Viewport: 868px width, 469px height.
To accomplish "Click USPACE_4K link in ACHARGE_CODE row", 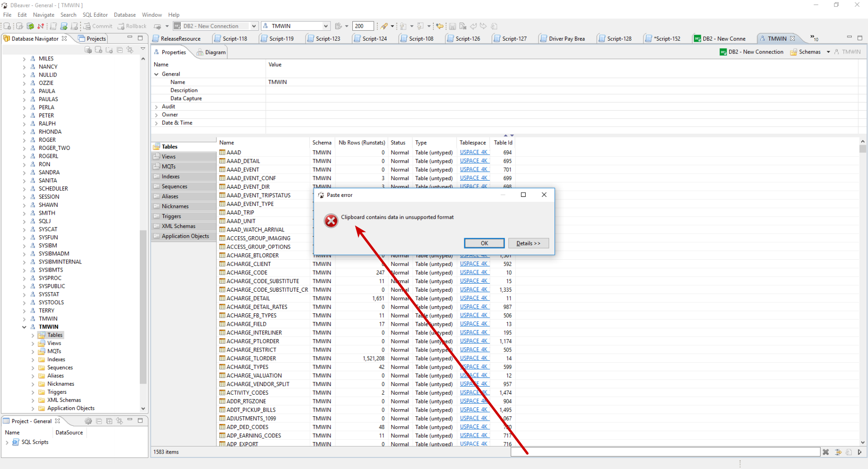I will [x=474, y=273].
